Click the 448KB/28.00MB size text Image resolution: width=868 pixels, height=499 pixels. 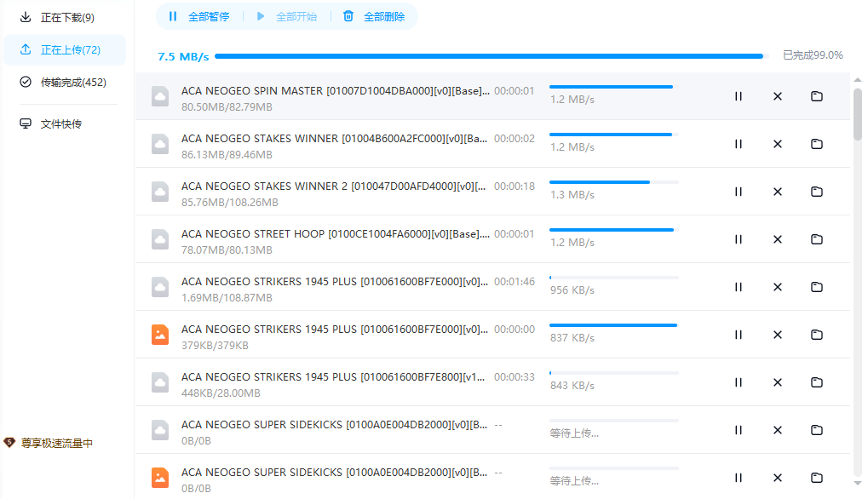(x=221, y=393)
